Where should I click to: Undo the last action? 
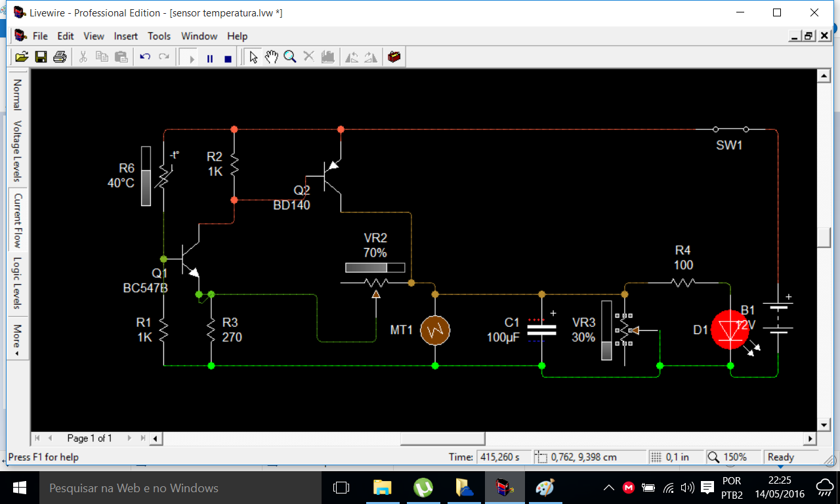(x=145, y=57)
